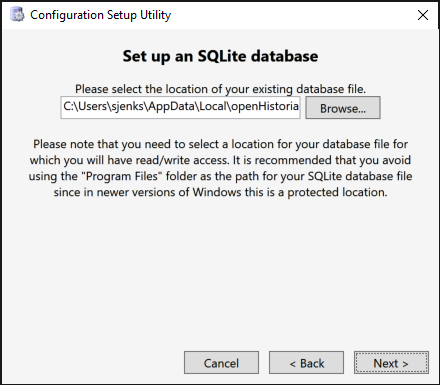Click the word "openHistoria" in path field
This screenshot has height=385, width=440.
(265, 106)
